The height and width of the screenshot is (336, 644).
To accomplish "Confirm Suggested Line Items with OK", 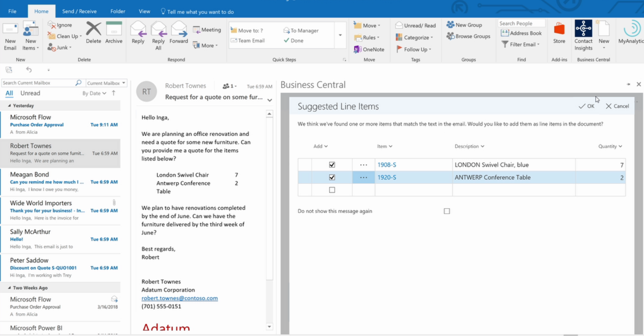I will point(586,106).
